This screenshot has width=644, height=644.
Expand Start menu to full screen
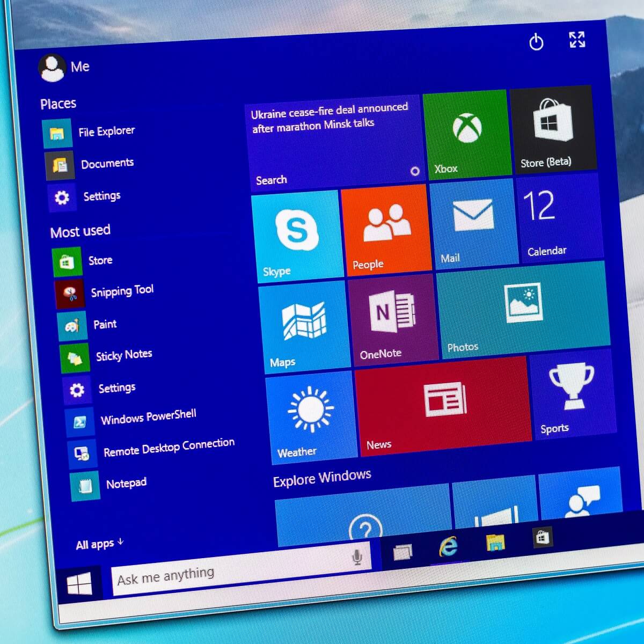click(x=577, y=39)
